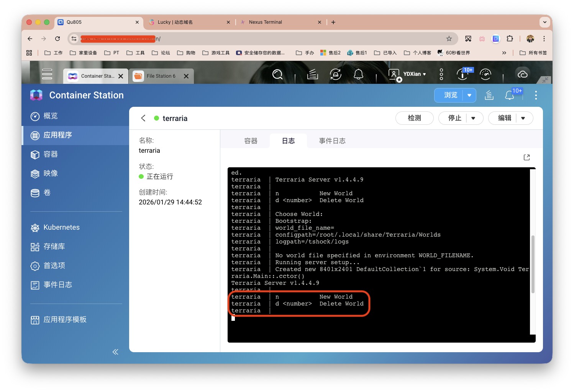Open the QTS notifications bell
574x392 pixels.
[x=358, y=74]
